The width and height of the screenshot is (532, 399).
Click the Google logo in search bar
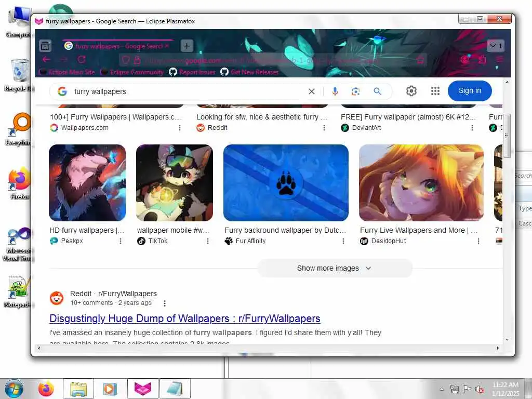(x=62, y=91)
